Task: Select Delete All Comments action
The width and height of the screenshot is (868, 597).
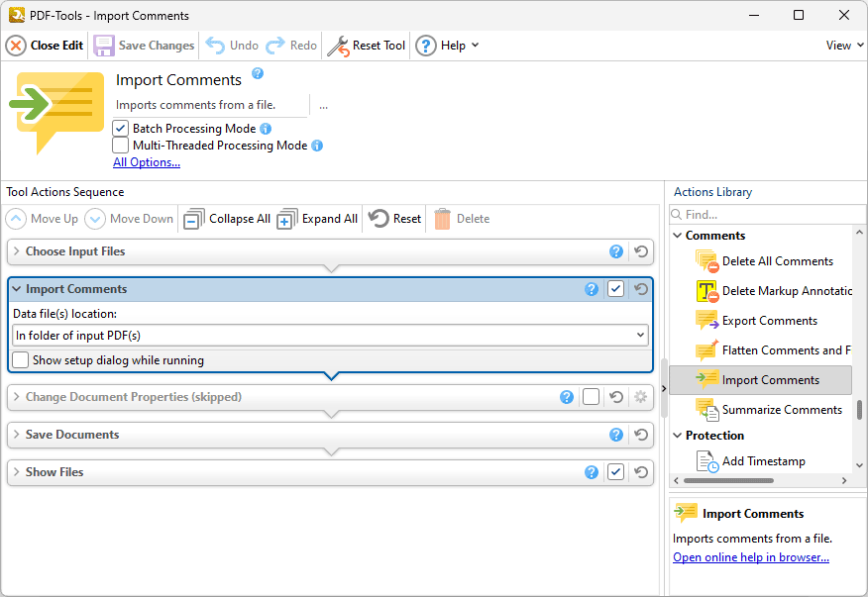Action: point(764,261)
